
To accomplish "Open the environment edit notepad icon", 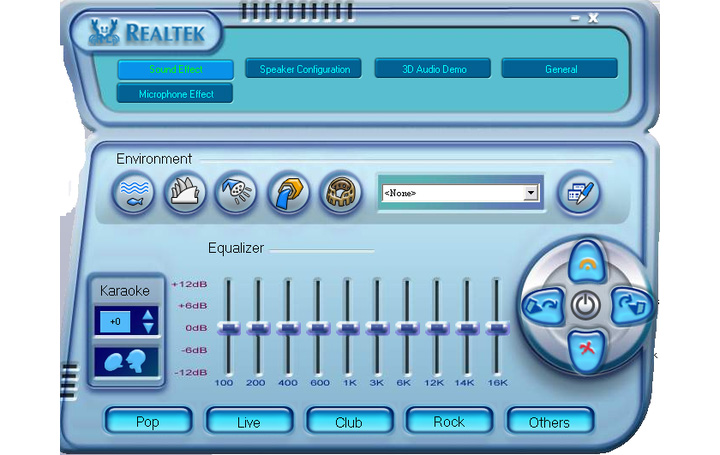I will 578,193.
